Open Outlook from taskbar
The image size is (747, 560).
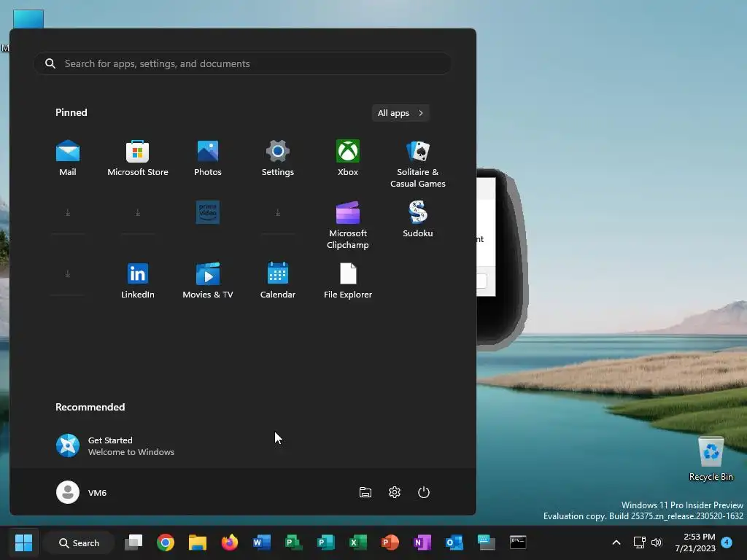[454, 542]
